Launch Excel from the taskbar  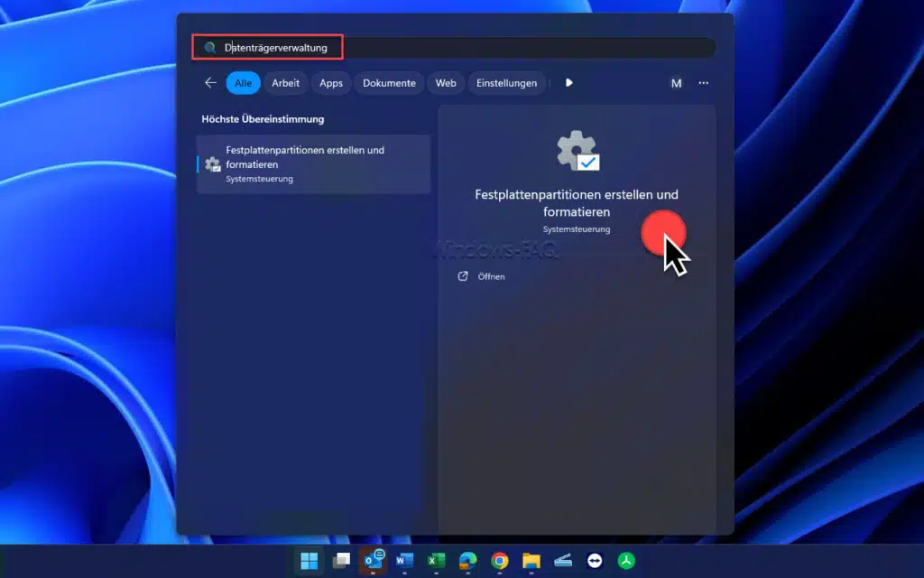point(436,560)
